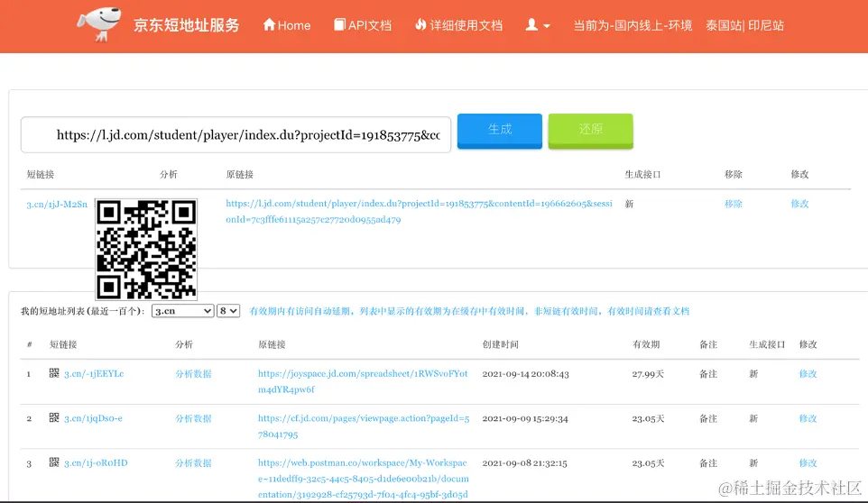The width and height of the screenshot is (868, 503).
Task: Switch to 印尼站 site
Action: point(765,25)
